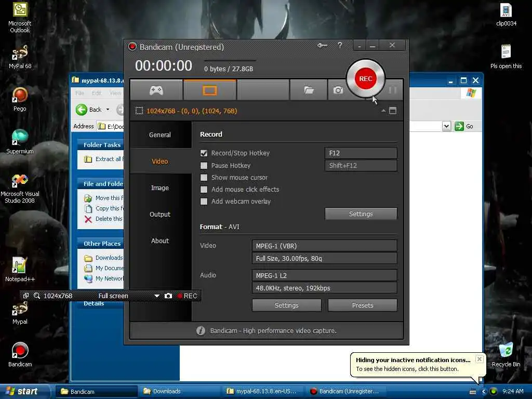
Task: Open Record section Settings button
Action: click(x=361, y=214)
